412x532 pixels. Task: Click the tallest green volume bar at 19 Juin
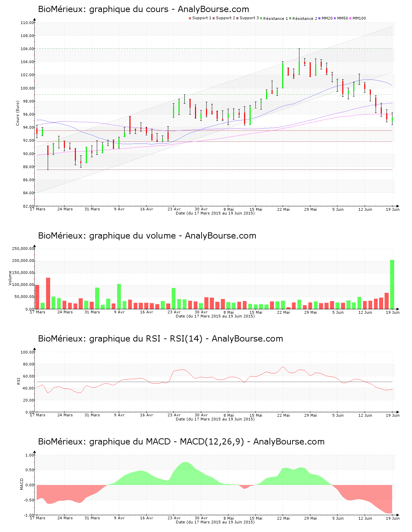tap(392, 284)
